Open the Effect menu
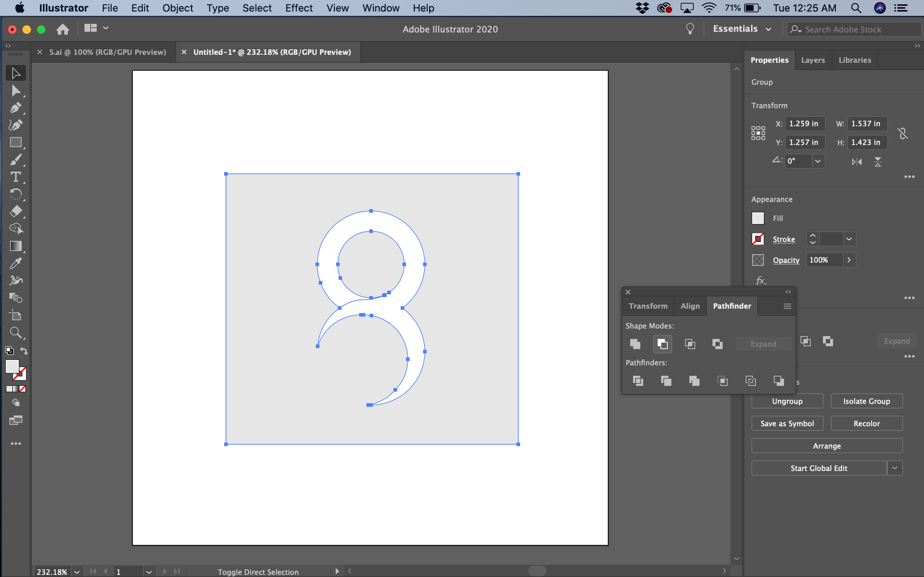The image size is (924, 577). (x=298, y=8)
